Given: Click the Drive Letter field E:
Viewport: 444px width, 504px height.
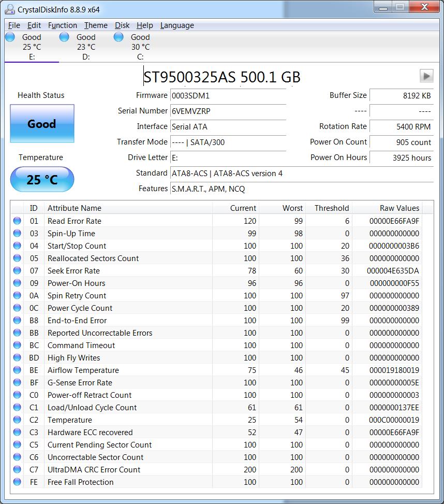Looking at the screenshot, I should 228,158.
